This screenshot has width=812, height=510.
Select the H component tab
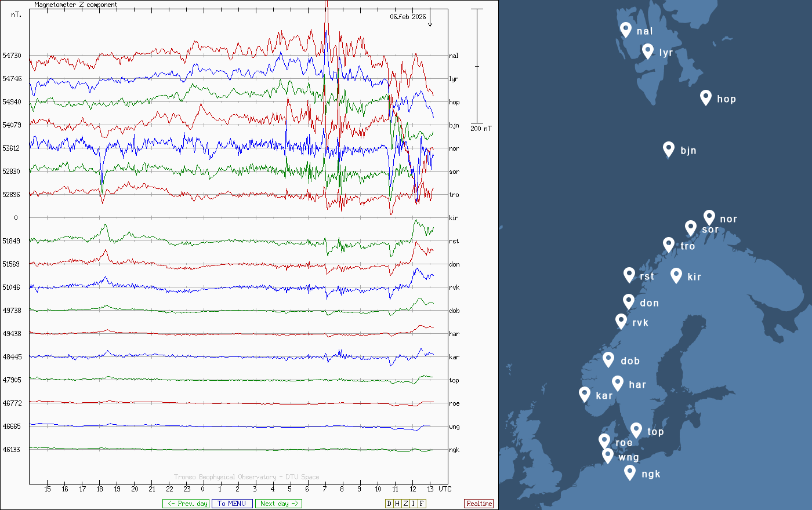click(x=397, y=504)
